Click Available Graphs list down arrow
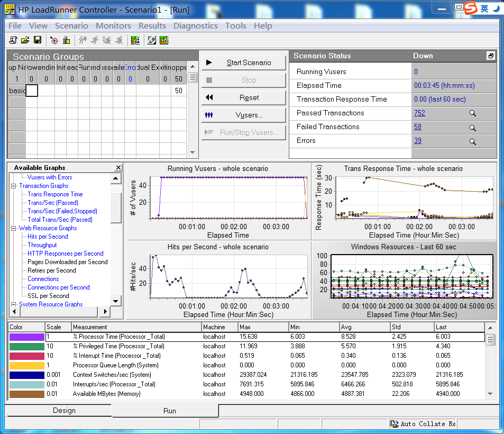Viewport: 504px width, 434px height. 116,301
